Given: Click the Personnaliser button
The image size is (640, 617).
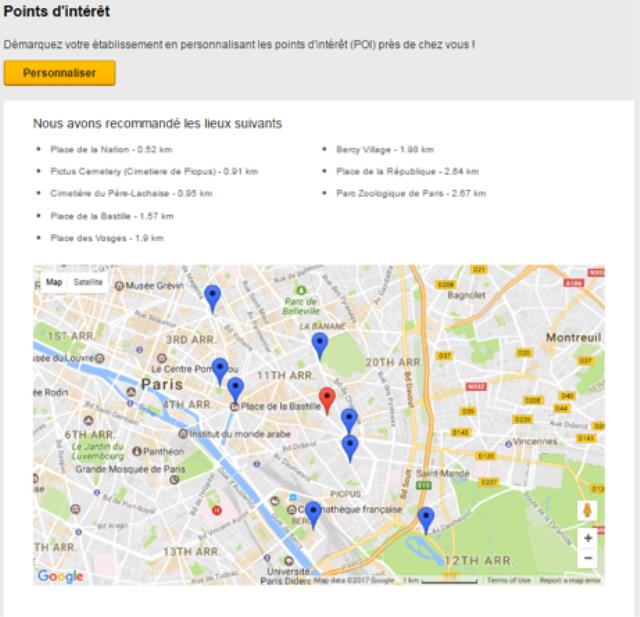Looking at the screenshot, I should pyautogui.click(x=60, y=73).
